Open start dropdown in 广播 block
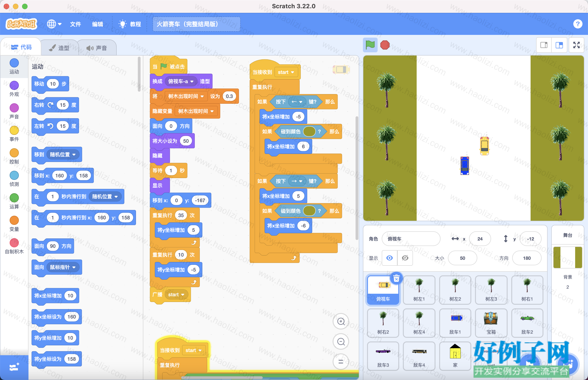 pyautogui.click(x=176, y=295)
